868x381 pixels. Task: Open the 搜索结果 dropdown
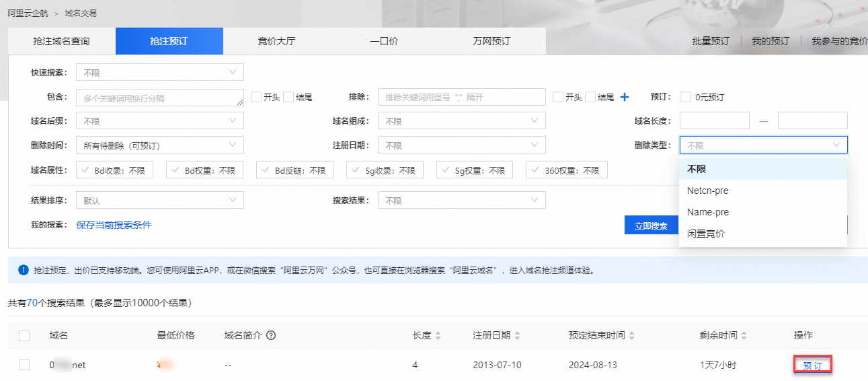click(x=462, y=200)
